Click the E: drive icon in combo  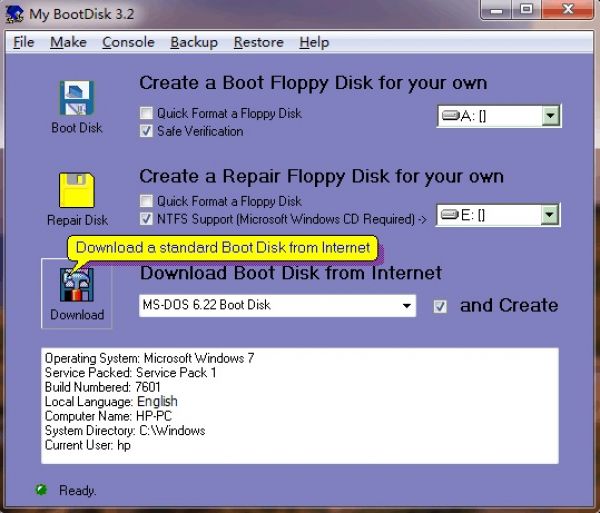tap(450, 215)
